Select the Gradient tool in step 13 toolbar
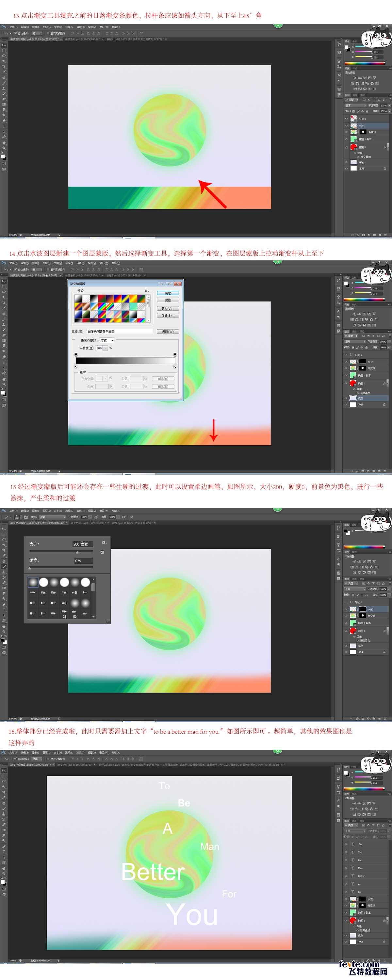392x980 pixels. tap(4, 104)
